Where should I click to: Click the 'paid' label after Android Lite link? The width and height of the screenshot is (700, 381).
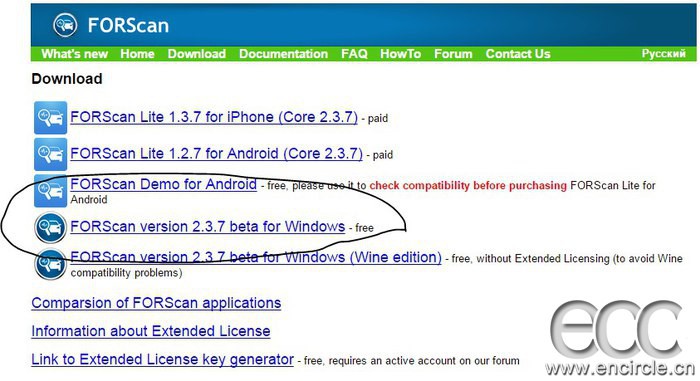point(383,155)
